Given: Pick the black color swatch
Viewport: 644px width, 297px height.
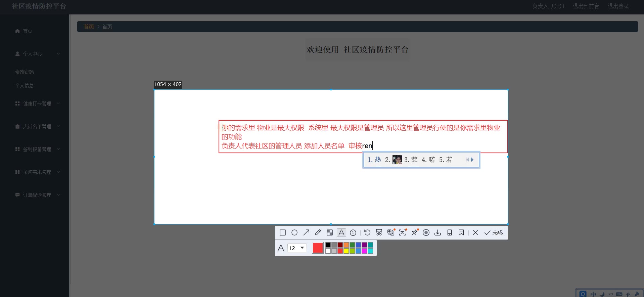Looking at the screenshot, I should coord(328,245).
